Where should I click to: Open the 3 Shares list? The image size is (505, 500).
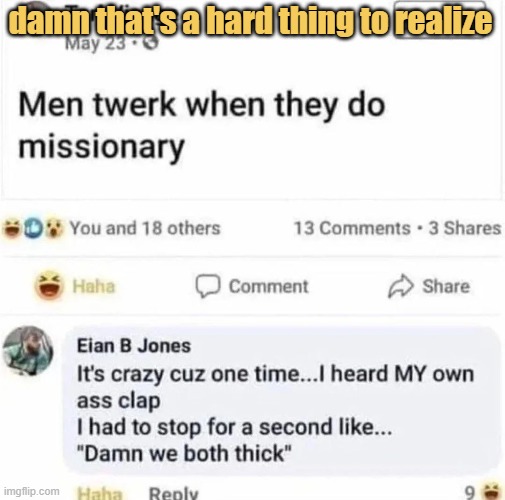[x=465, y=229]
